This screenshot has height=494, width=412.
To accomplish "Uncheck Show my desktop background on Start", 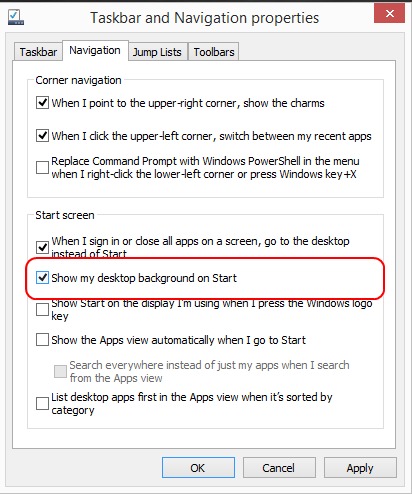I will pos(42,277).
